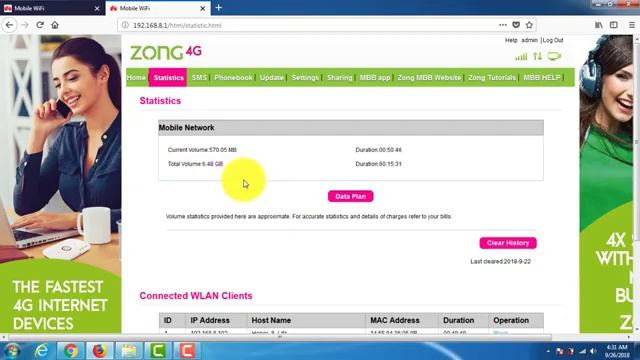The image size is (640, 360).
Task: Click the Duration 00:50:46 value
Action: pyautogui.click(x=378, y=150)
